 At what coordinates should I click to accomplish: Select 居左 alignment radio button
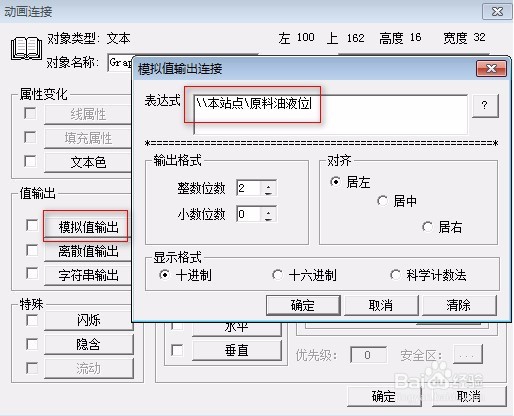tap(335, 182)
